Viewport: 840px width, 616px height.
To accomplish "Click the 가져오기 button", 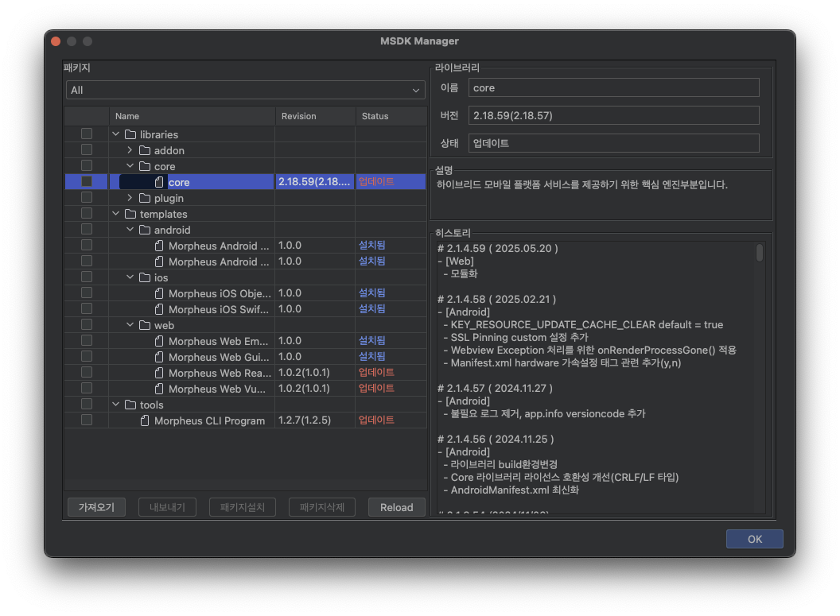I will 96,507.
